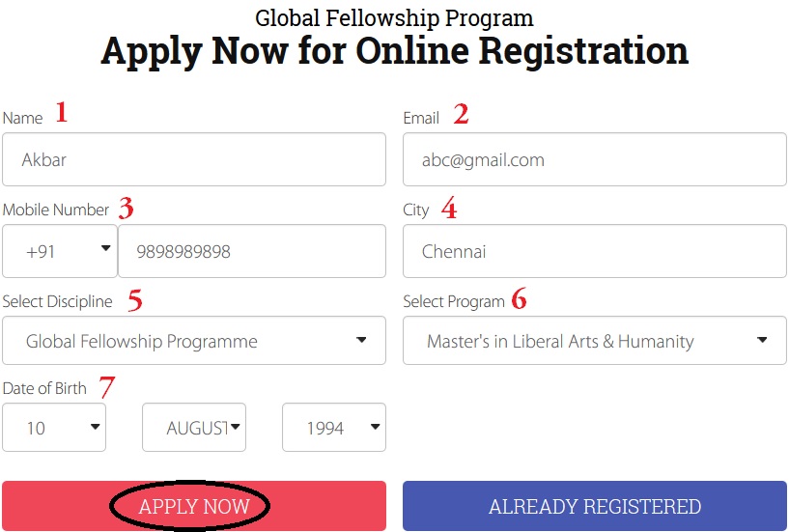
Task: Click the red number 6 marker
Action: [520, 300]
